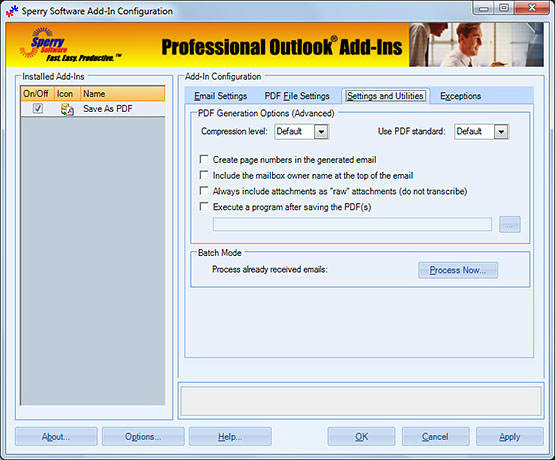Click the Name column header
This screenshot has height=460, width=555.
pos(122,94)
